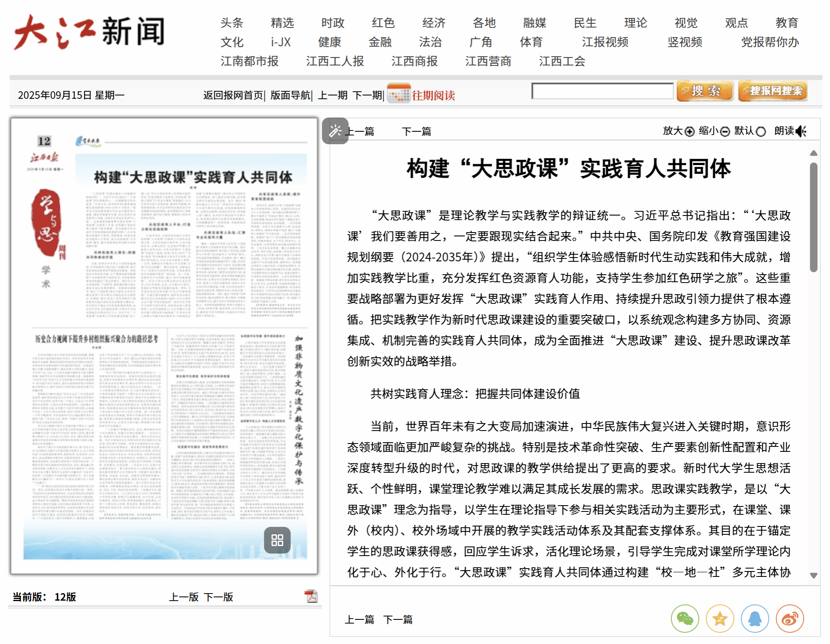Share article on Weibo icon

[x=790, y=619]
